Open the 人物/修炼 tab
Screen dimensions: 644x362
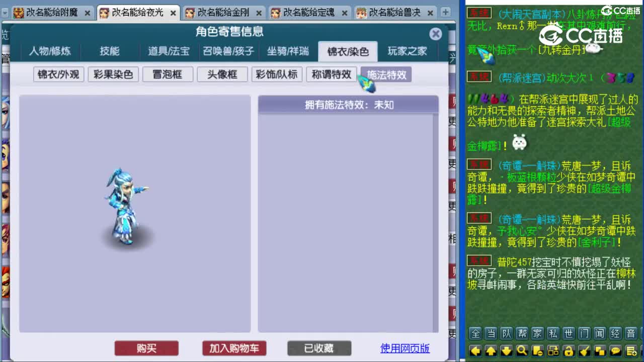[50, 51]
